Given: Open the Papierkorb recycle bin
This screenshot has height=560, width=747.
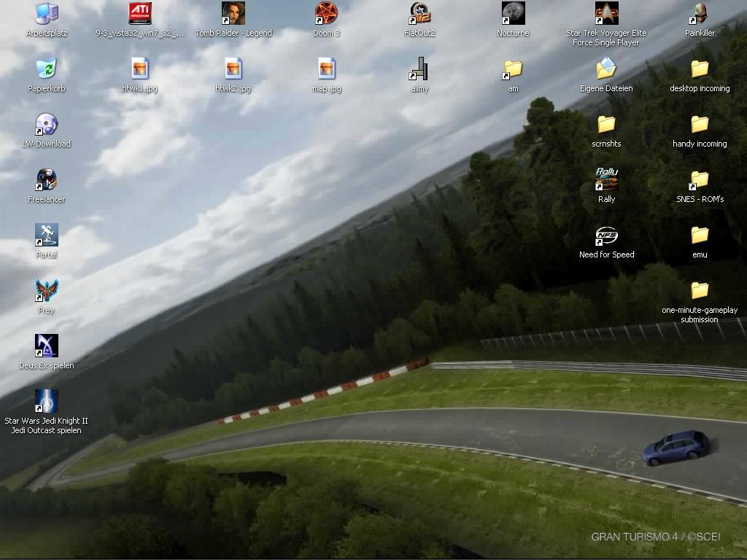Looking at the screenshot, I should pyautogui.click(x=47, y=69).
